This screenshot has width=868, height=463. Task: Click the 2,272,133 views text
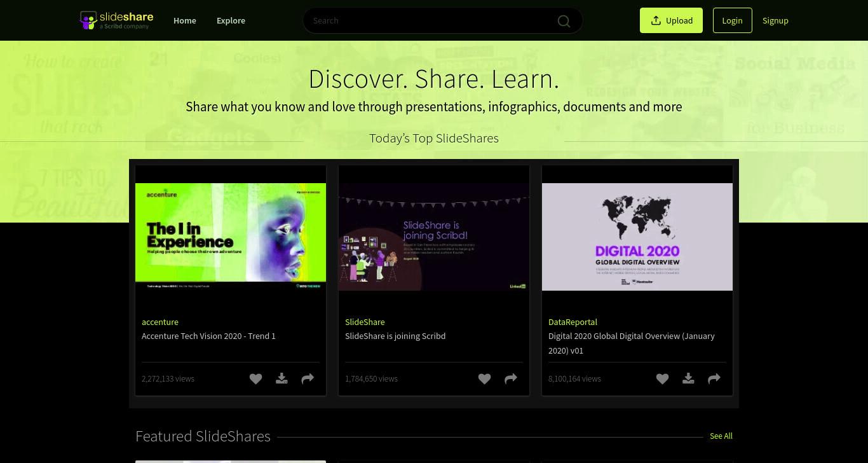click(168, 378)
